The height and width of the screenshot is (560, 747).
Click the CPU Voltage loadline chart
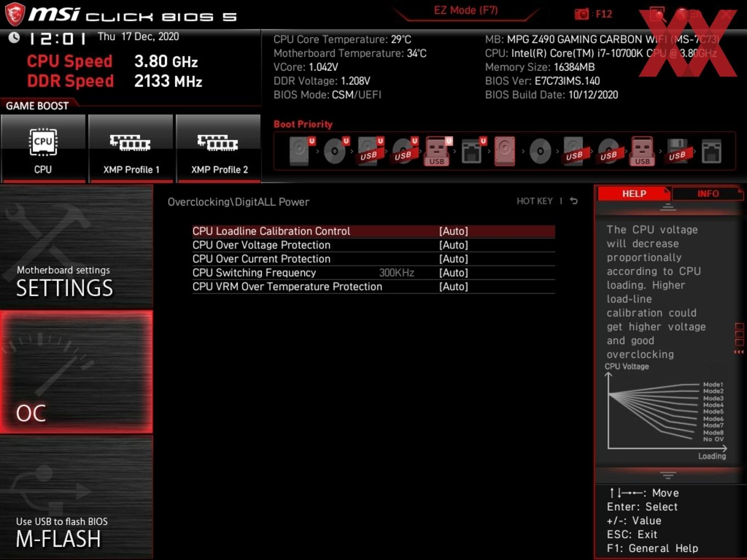coord(666,412)
